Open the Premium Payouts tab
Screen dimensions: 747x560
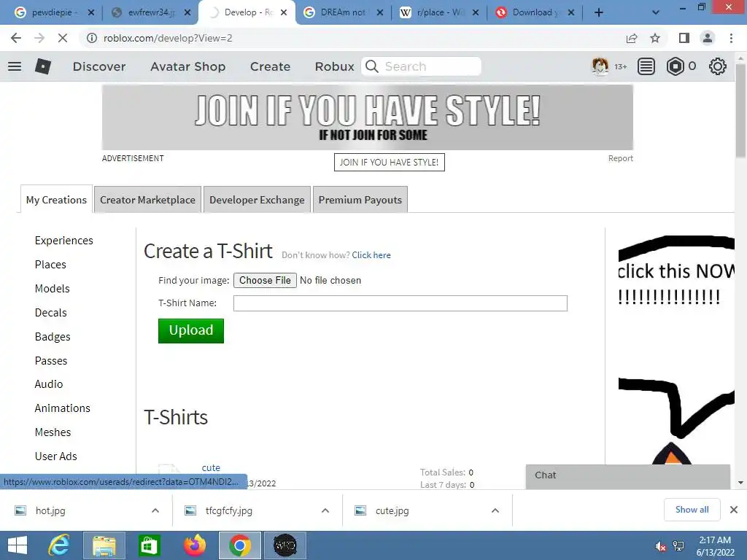[x=360, y=200]
